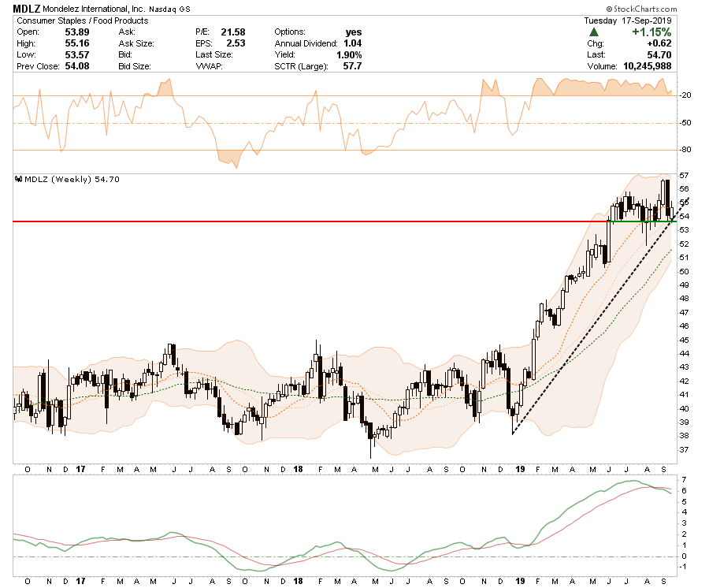
Task: Click the 0 label on the lower indicator axis
Action: (x=684, y=556)
